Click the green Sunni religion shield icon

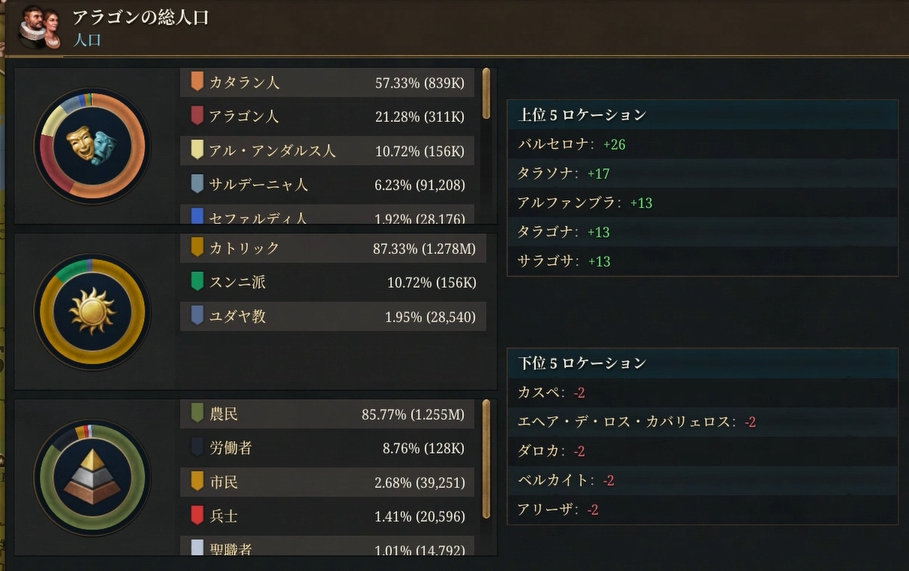point(197,282)
